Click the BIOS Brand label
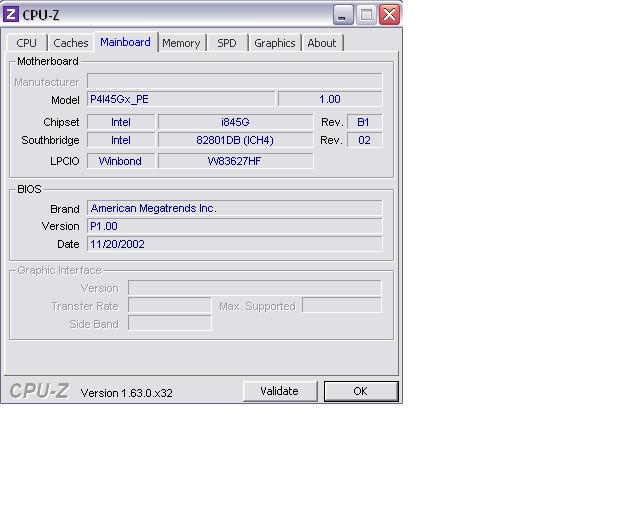 pyautogui.click(x=64, y=209)
